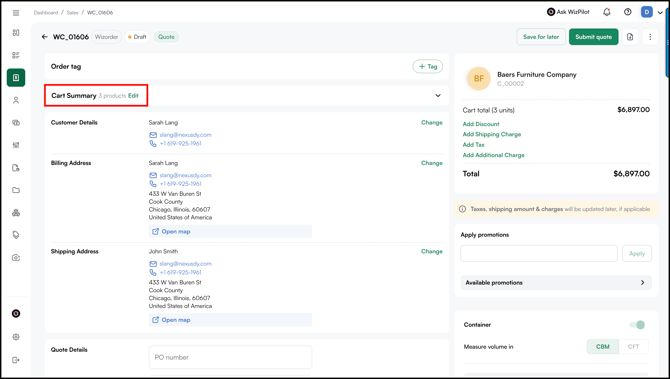The height and width of the screenshot is (379, 670).
Task: Open the camera icon in sidebar
Action: (16, 258)
